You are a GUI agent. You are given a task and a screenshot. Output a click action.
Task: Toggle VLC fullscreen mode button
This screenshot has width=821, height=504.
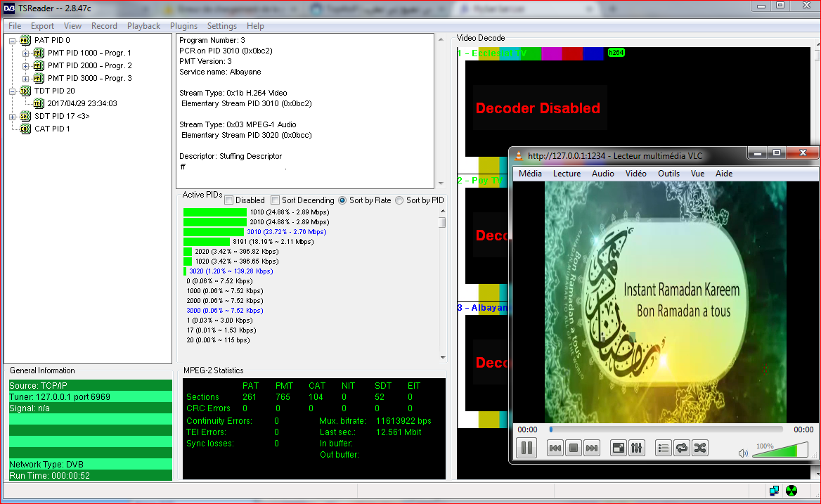tap(619, 448)
